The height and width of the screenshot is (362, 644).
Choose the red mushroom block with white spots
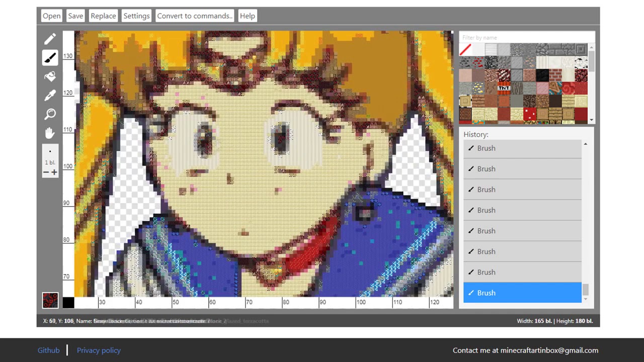(x=529, y=114)
